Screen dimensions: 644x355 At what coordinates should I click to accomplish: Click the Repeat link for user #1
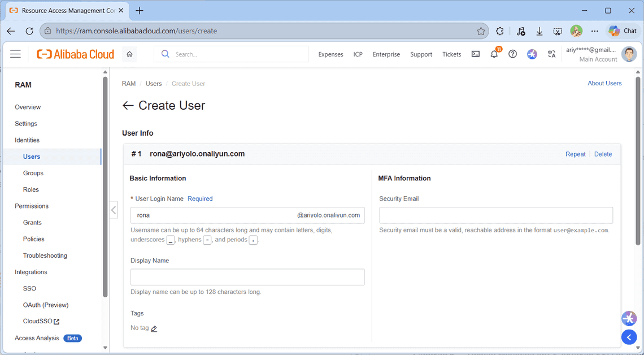(x=575, y=154)
